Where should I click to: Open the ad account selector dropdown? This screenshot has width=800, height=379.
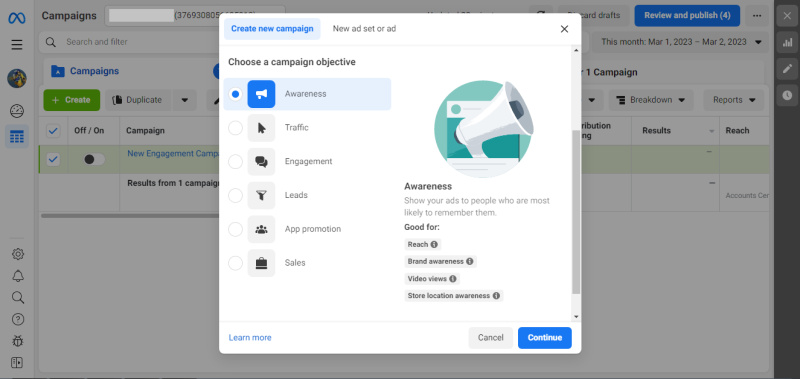(x=195, y=16)
